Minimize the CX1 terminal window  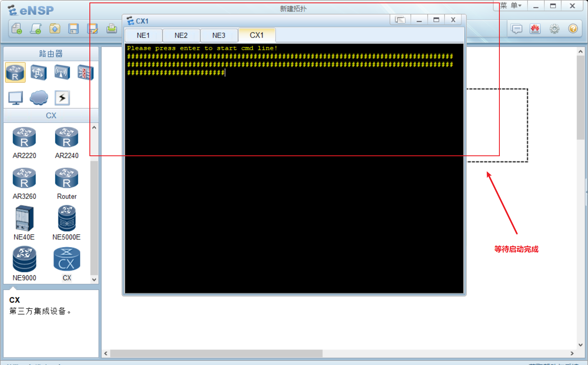click(419, 20)
